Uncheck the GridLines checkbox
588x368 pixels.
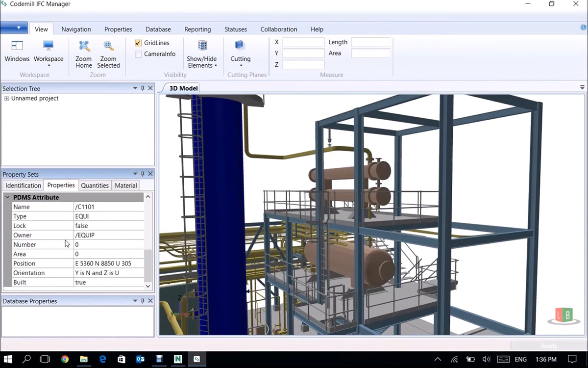pyautogui.click(x=138, y=43)
